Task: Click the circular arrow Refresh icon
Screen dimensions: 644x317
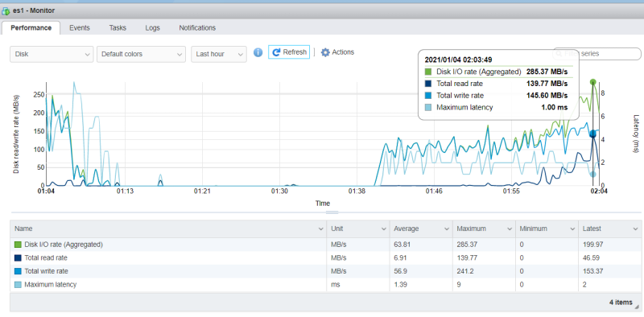Action: coord(276,52)
